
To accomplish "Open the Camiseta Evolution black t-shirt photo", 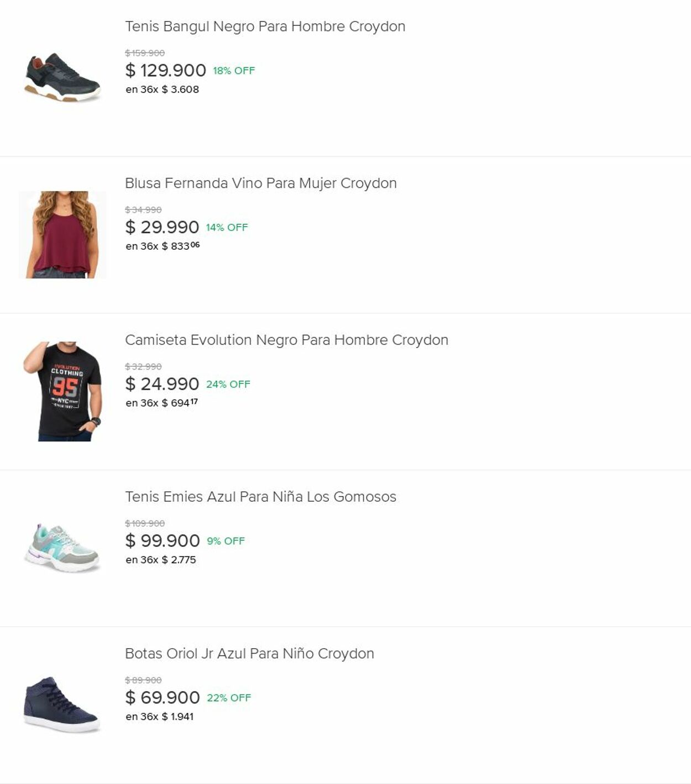I will coord(62,391).
